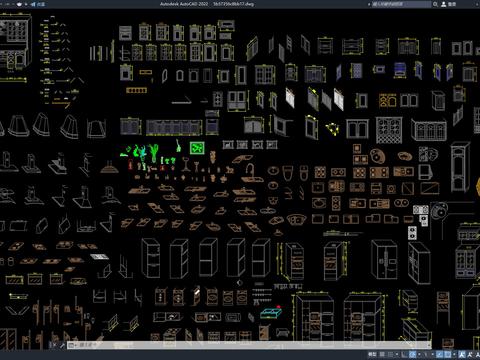The image size is (480, 360).
Task: Open command line customize wrench icon
Action: tap(62, 345)
